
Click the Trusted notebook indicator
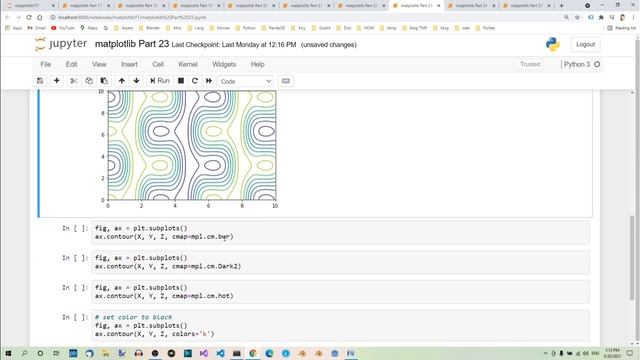pyautogui.click(x=530, y=64)
